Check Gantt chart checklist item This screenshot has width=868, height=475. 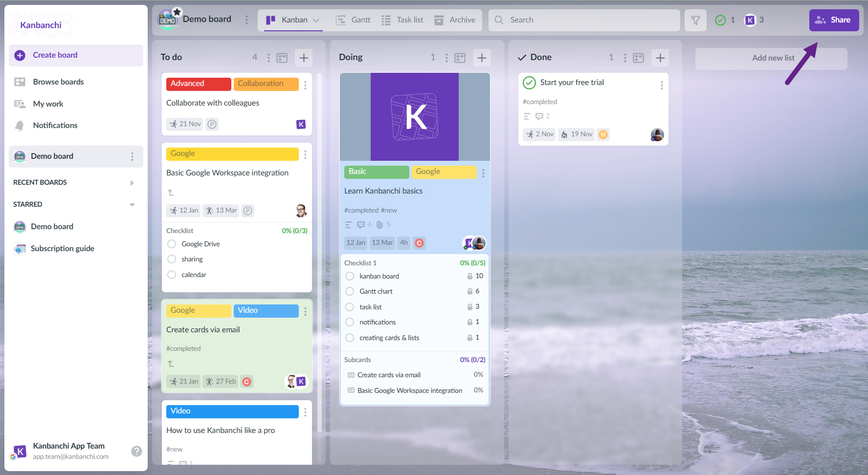click(x=350, y=291)
